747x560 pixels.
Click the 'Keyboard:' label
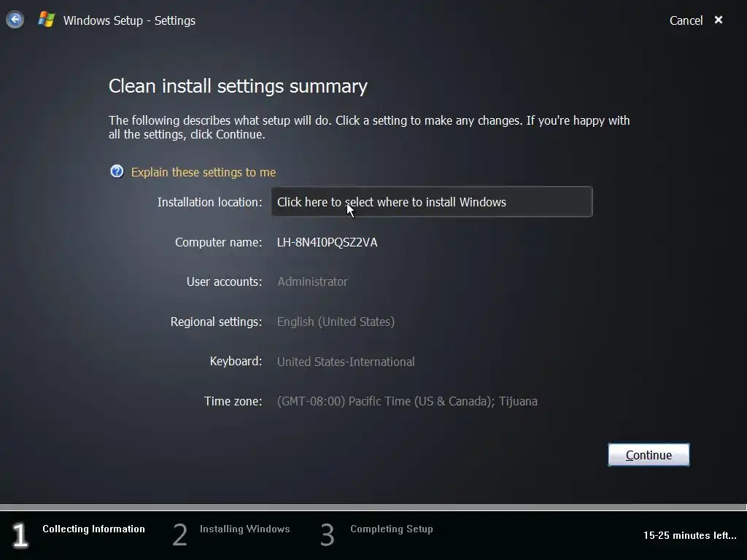tap(236, 362)
